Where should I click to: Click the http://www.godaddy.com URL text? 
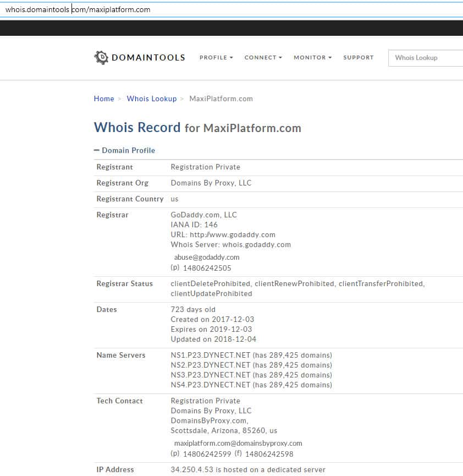(233, 234)
